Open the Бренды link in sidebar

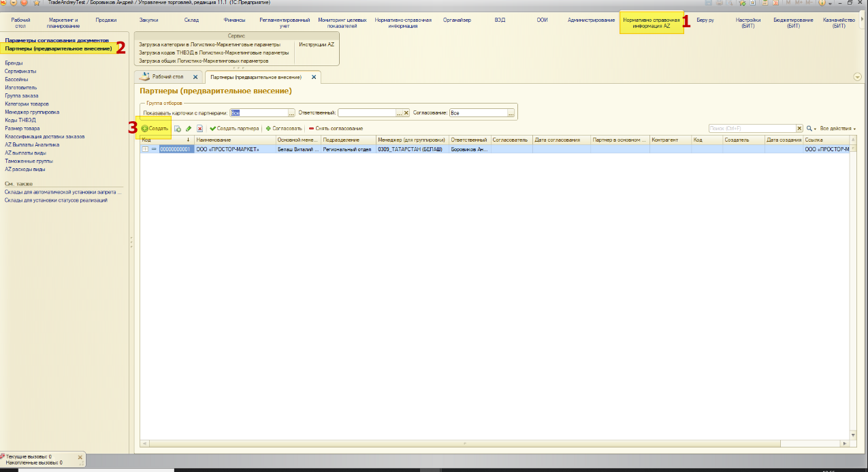(14, 63)
